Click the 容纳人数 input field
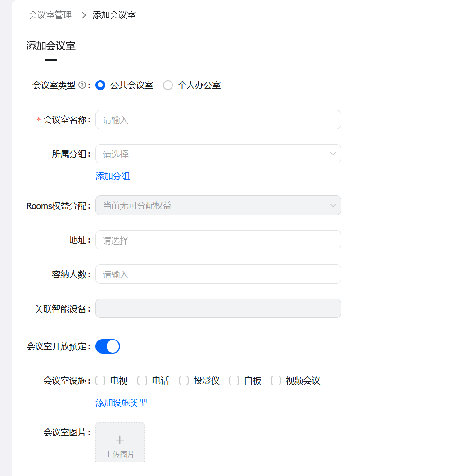Viewport: 470px width, 476px height. point(218,274)
